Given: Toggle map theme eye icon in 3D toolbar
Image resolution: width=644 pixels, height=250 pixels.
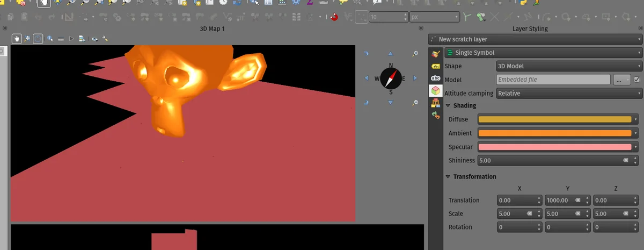Looking at the screenshot, I should pos(94,39).
